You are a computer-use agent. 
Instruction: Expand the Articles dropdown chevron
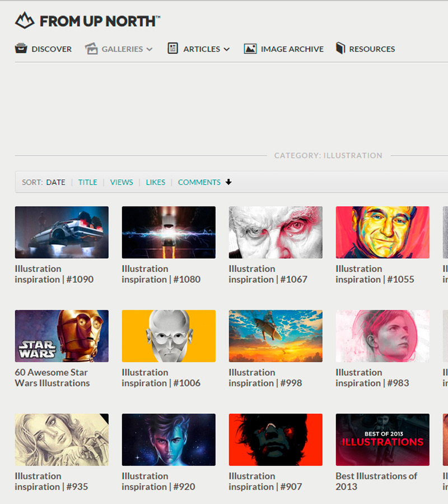pyautogui.click(x=226, y=49)
